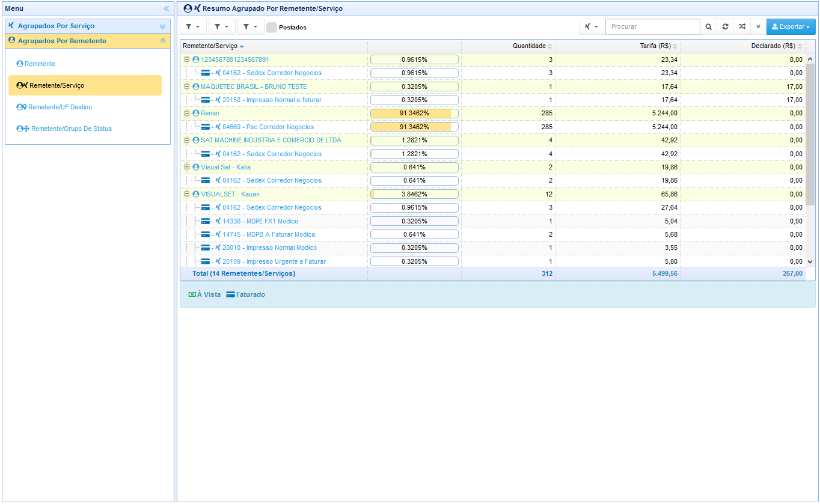Open Renan sender link
The image size is (820, 504).
click(x=210, y=113)
